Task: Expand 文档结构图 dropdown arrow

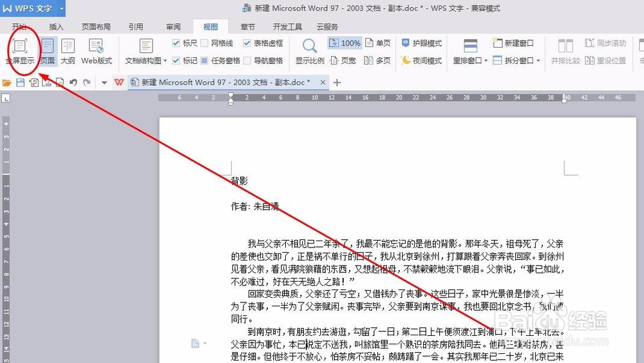Action: click(x=165, y=61)
